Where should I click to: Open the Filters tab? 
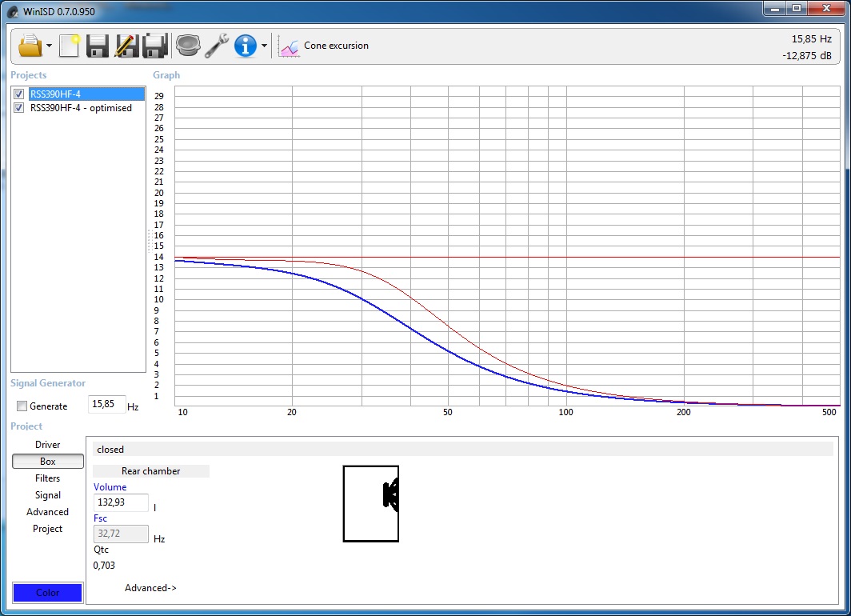pyautogui.click(x=48, y=478)
